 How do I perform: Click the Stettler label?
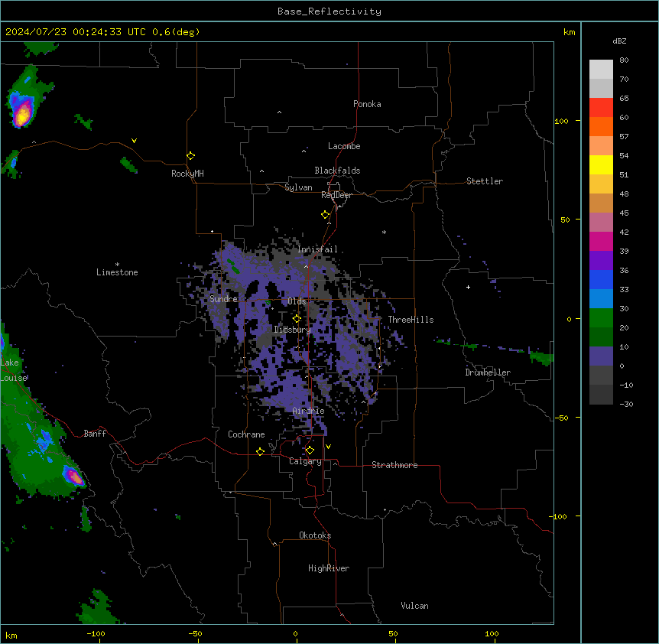point(484,181)
